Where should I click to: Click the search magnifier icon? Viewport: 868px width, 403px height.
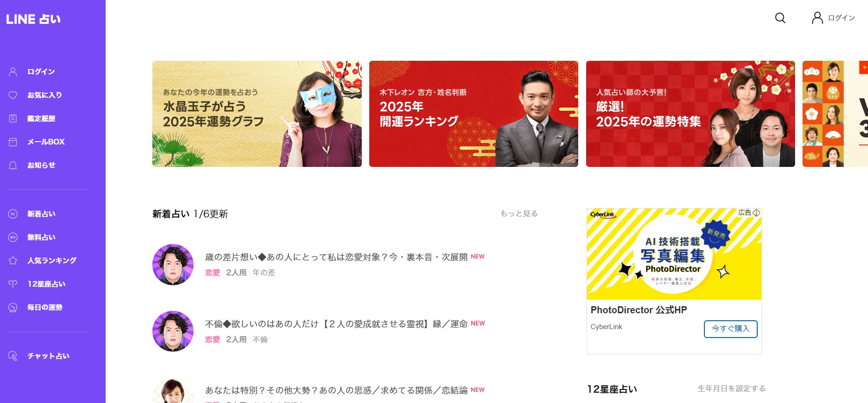click(780, 18)
